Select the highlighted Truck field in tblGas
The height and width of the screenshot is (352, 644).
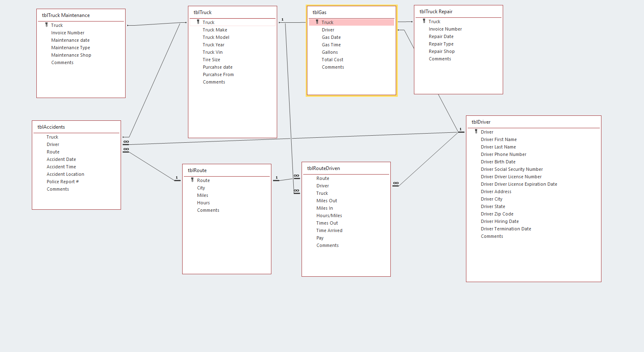pyautogui.click(x=351, y=22)
